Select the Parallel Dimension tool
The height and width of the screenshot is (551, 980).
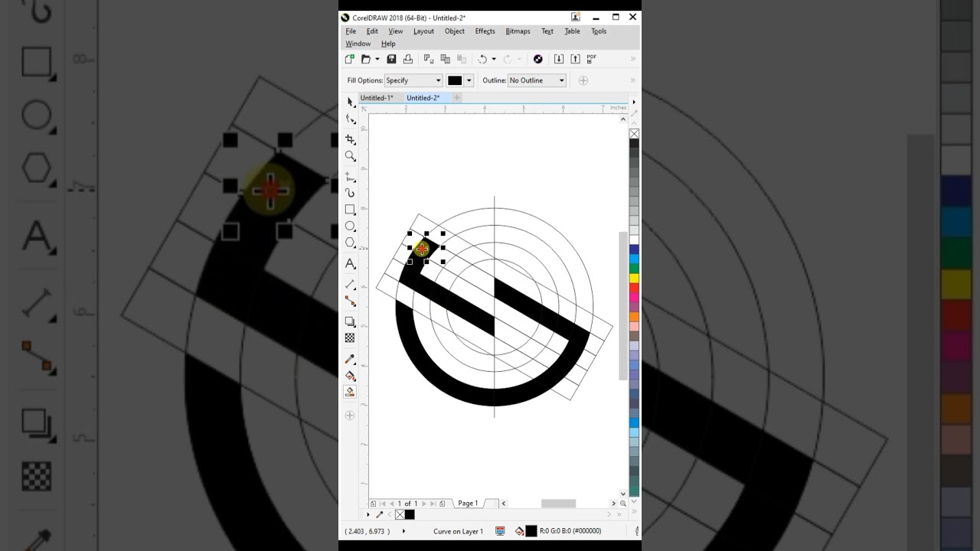pos(350,284)
